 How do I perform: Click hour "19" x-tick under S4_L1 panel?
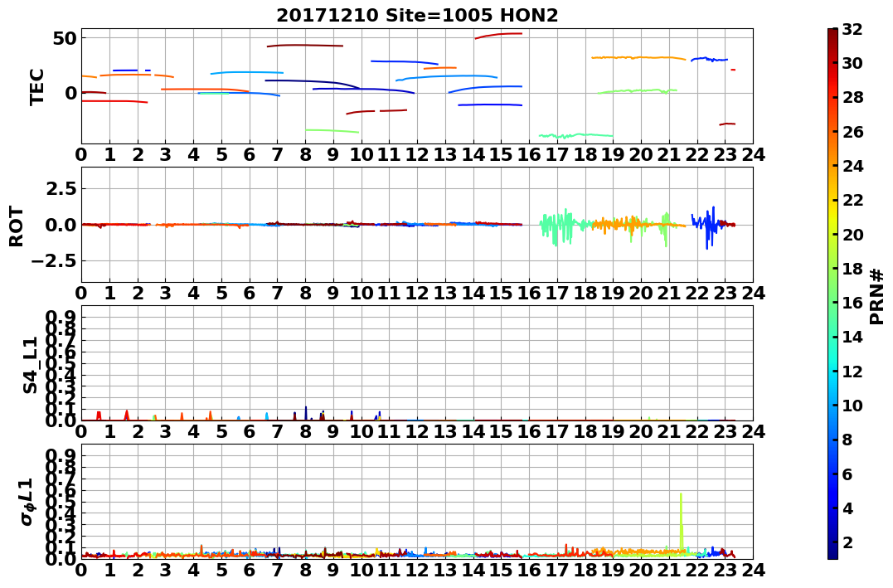tap(613, 432)
